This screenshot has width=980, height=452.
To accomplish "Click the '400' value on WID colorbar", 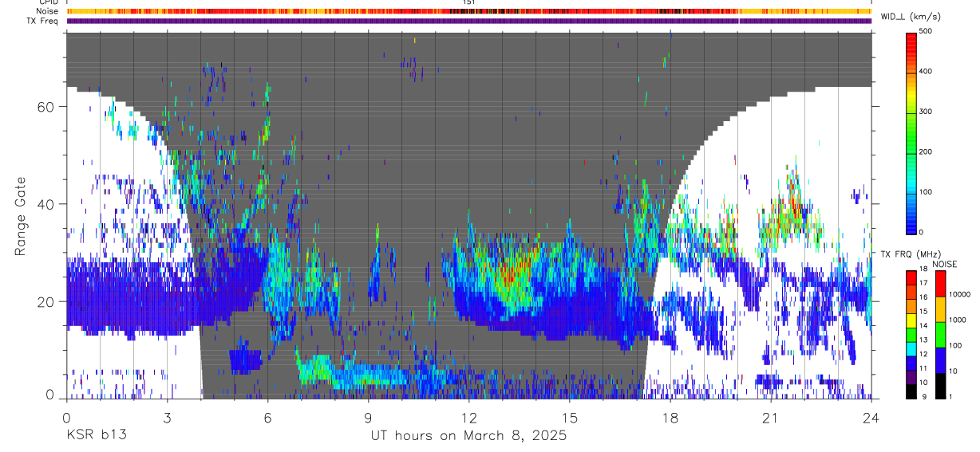I will pyautogui.click(x=926, y=71).
